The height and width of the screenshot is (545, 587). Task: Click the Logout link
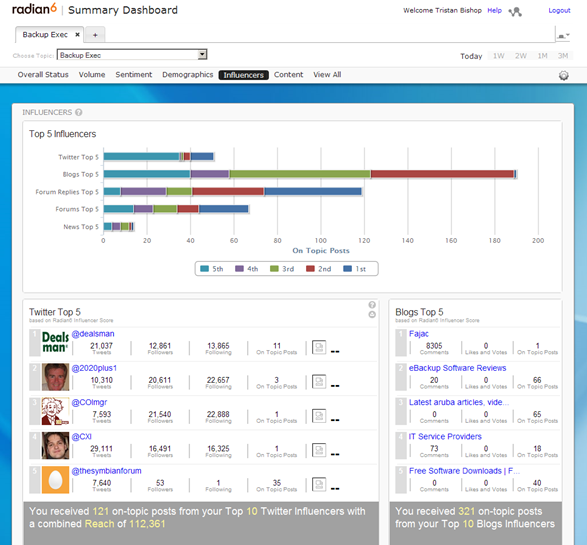point(559,10)
